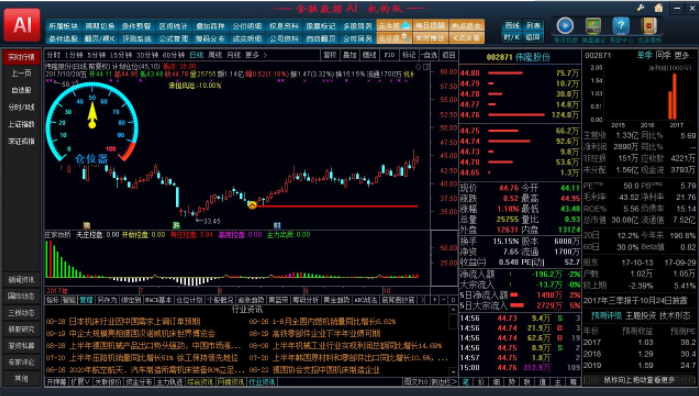Switch chart to 1分钟 period
The height and width of the screenshot is (396, 699).
[x=74, y=55]
